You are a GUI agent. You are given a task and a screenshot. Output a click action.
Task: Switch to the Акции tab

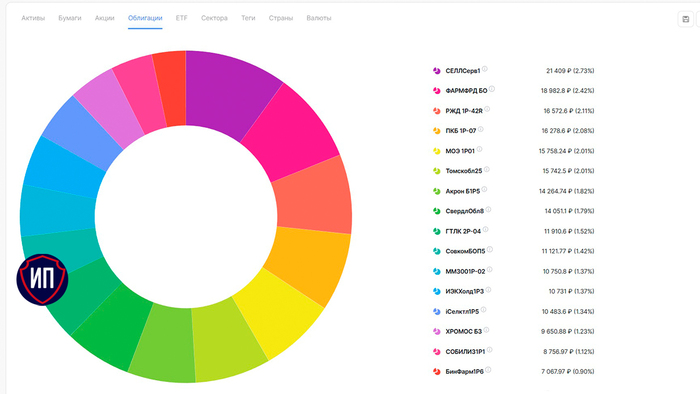(104, 18)
